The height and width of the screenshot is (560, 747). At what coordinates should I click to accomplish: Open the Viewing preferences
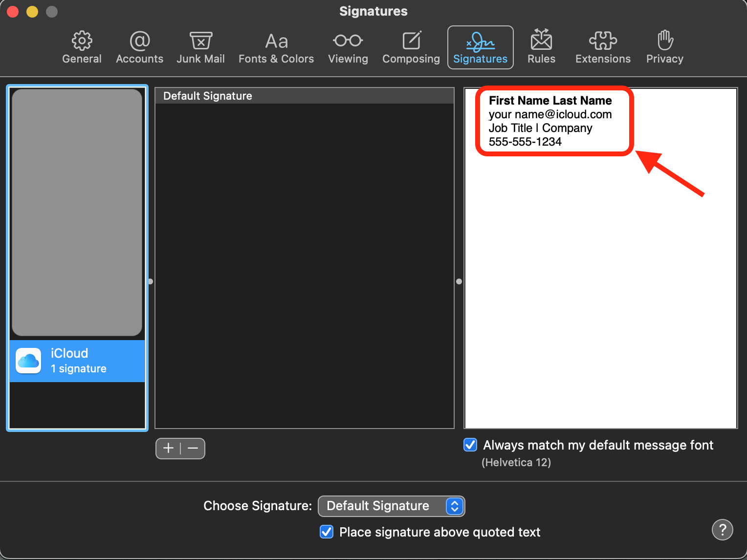348,47
